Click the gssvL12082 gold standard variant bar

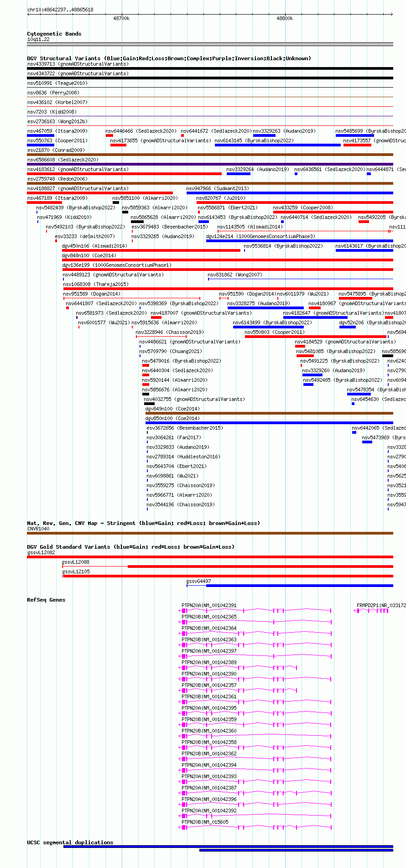210,557
